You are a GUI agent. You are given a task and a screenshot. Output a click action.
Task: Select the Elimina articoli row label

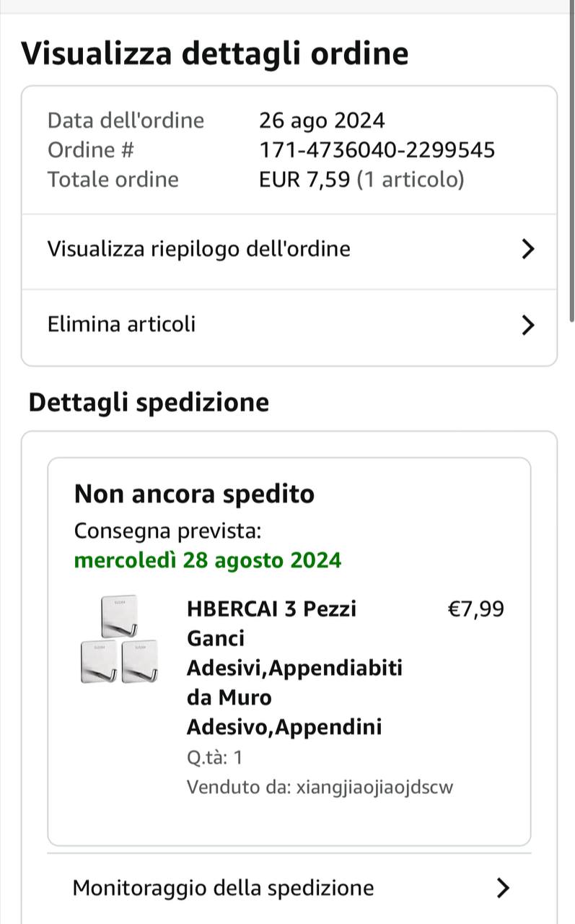click(121, 324)
